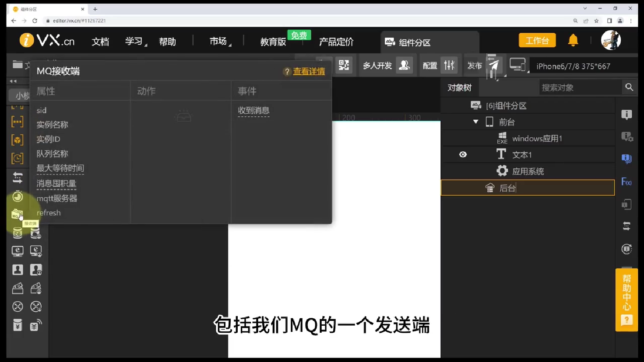Click the user account component icon
The height and width of the screenshot is (362, 644).
(x=18, y=270)
